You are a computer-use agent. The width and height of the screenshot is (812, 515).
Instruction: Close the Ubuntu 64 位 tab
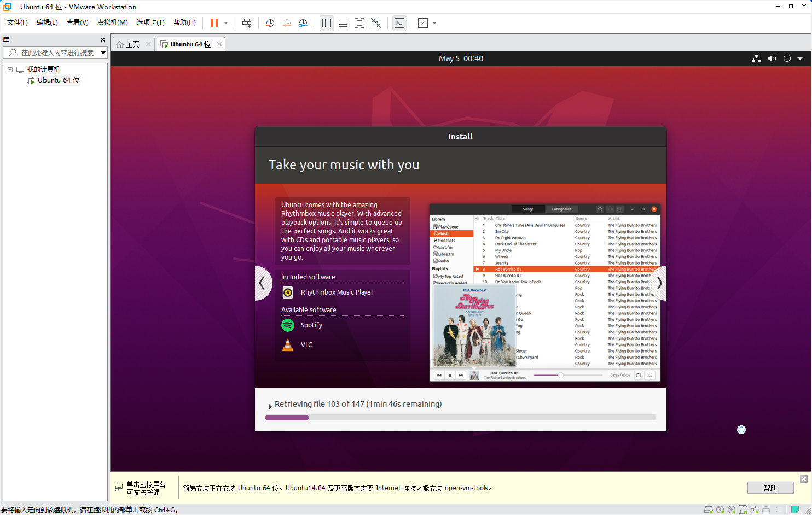219,44
